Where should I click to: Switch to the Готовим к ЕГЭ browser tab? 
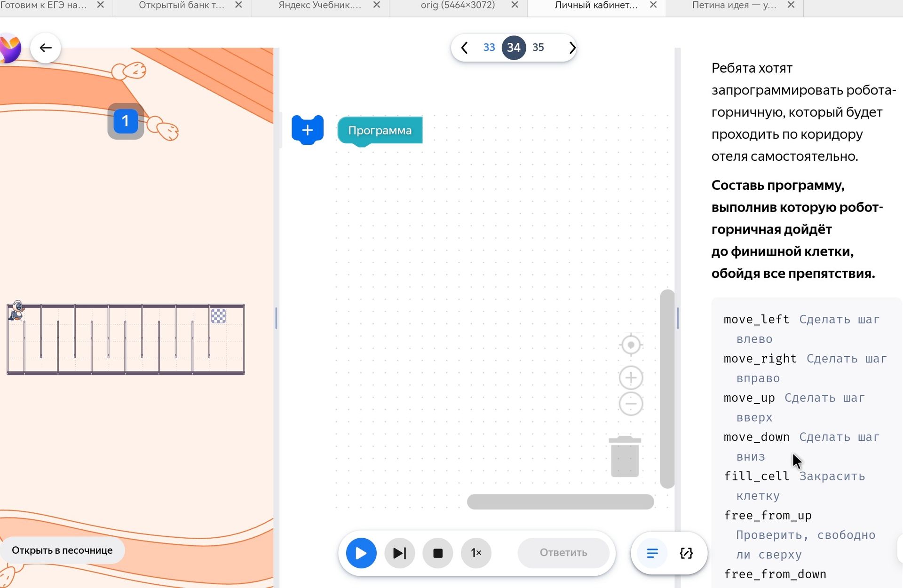(x=43, y=5)
